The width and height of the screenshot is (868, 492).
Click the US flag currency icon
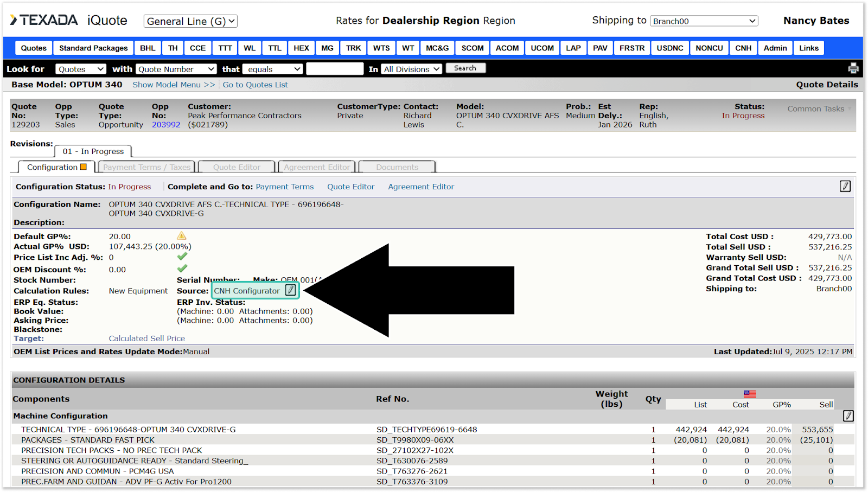click(750, 394)
